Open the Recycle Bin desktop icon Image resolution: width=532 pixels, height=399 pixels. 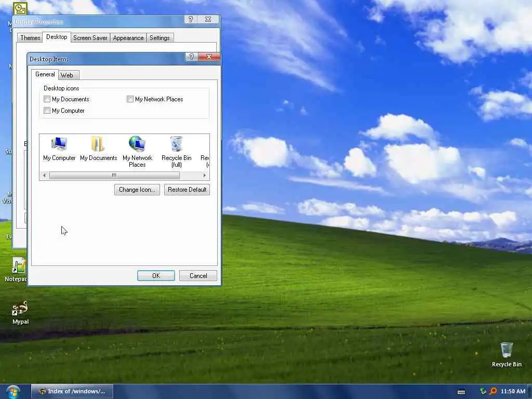[x=507, y=354]
